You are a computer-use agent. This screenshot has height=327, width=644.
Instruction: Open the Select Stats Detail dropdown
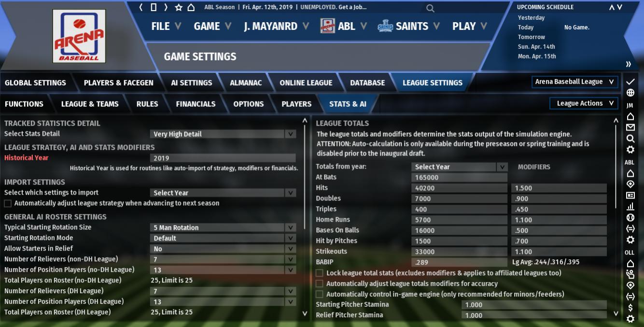[x=223, y=134]
